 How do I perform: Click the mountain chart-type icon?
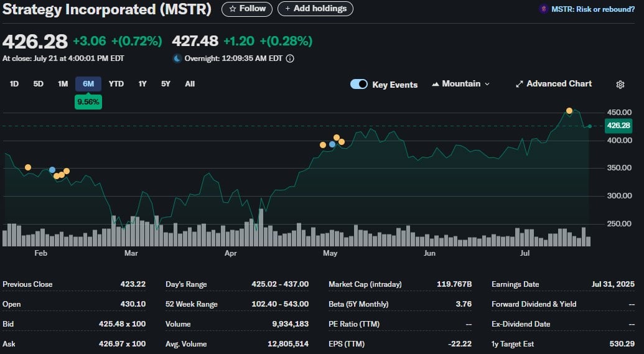point(436,84)
